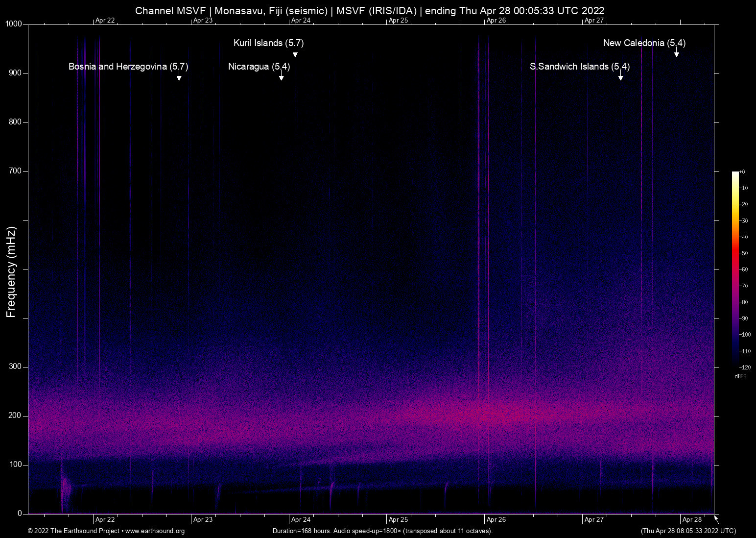The width and height of the screenshot is (756, 538).
Task: Click the Frequency (mHz) axis title
Action: (x=11, y=272)
